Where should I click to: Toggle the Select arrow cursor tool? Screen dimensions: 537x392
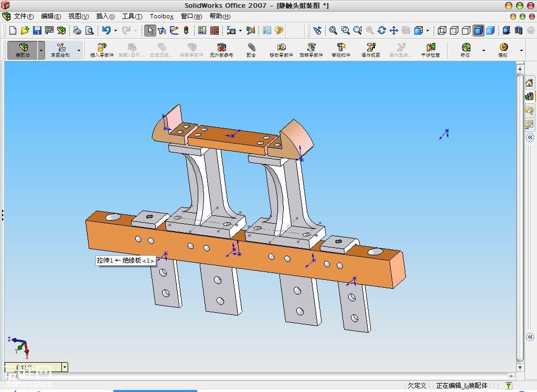click(x=150, y=30)
